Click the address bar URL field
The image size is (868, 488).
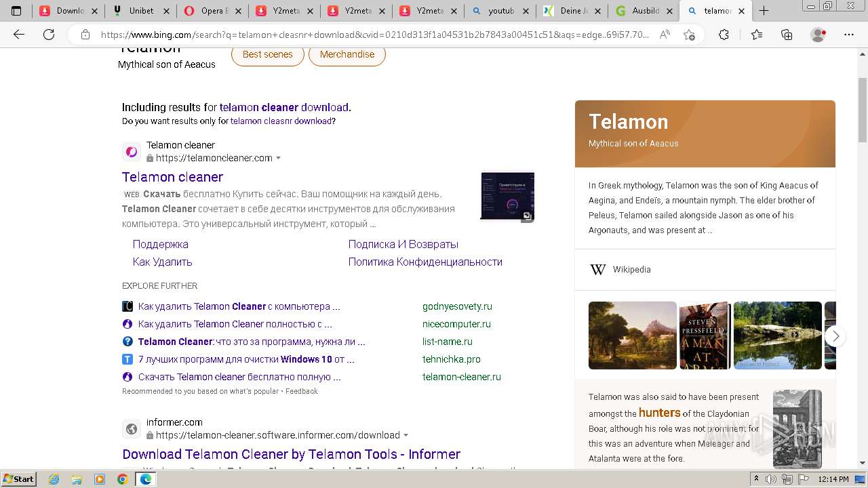pos(374,35)
